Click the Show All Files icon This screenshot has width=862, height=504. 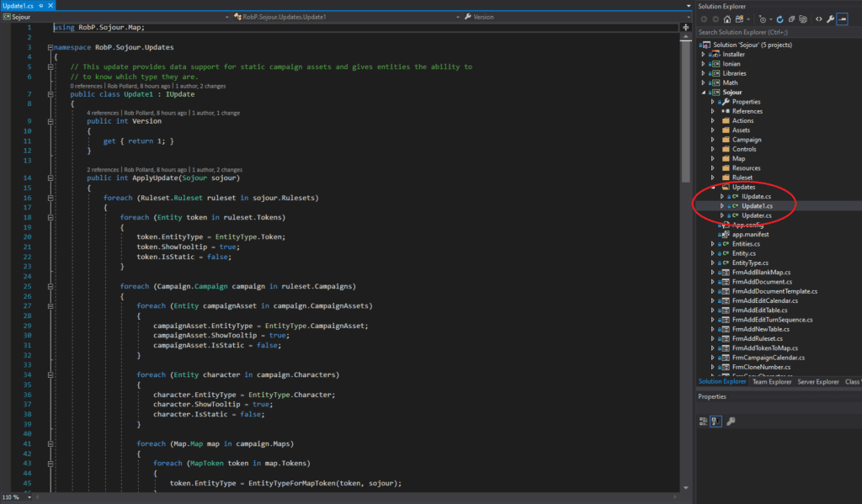pos(804,19)
